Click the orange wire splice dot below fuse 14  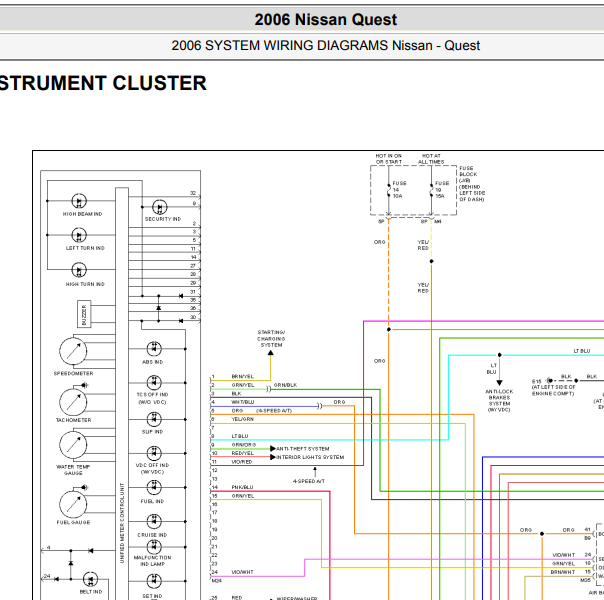click(x=389, y=330)
